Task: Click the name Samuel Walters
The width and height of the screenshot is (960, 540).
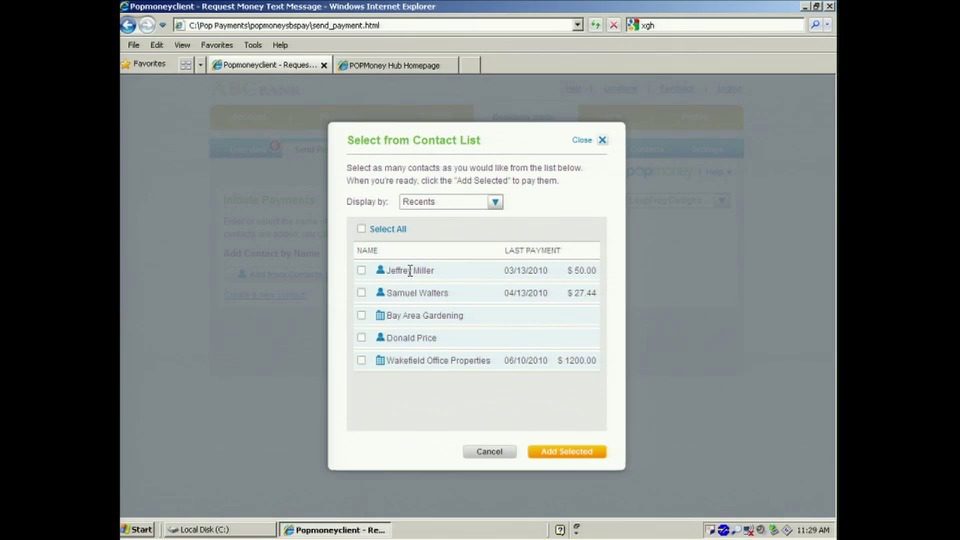Action: click(417, 293)
